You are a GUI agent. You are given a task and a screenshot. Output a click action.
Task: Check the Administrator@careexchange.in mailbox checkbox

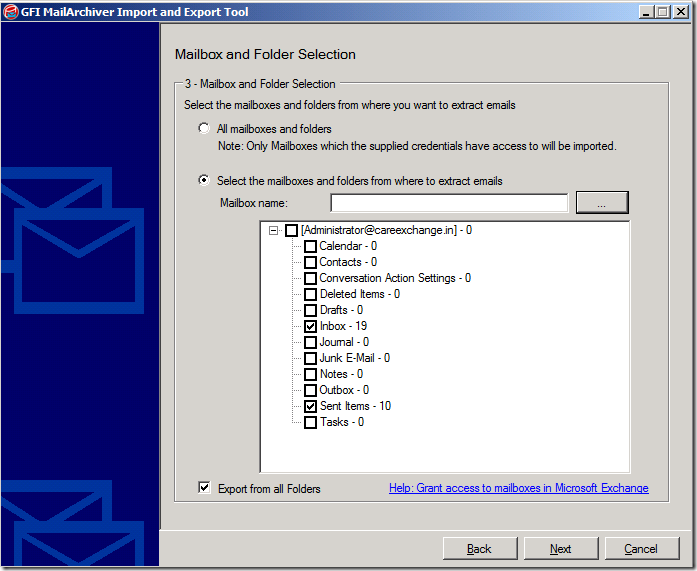pos(292,230)
